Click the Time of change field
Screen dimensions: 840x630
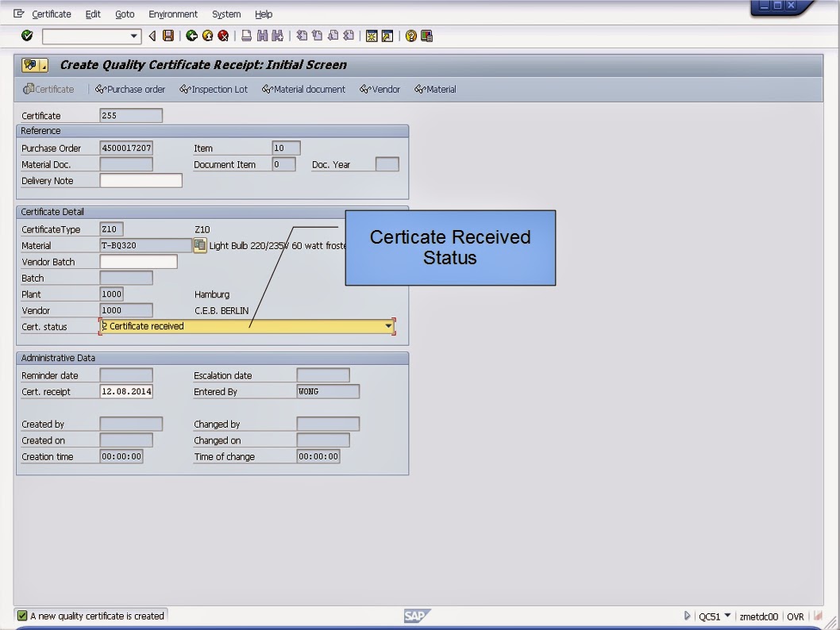coord(318,456)
